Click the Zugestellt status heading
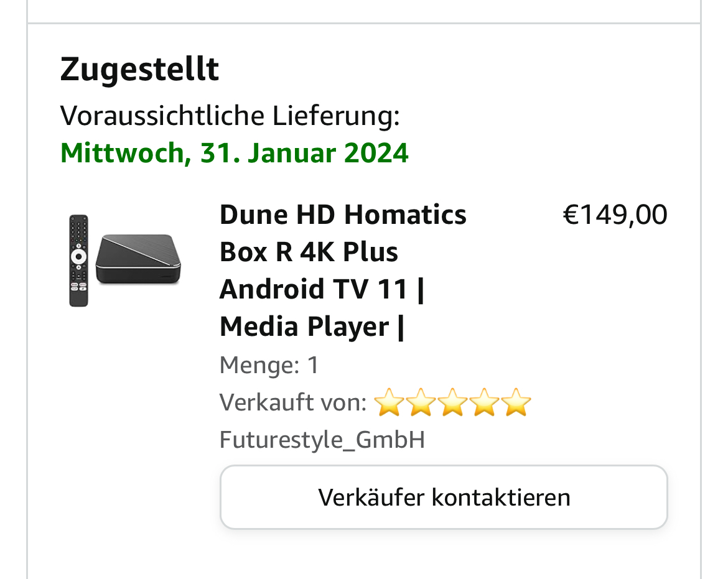Screen dimensions: 728x579 (139, 70)
